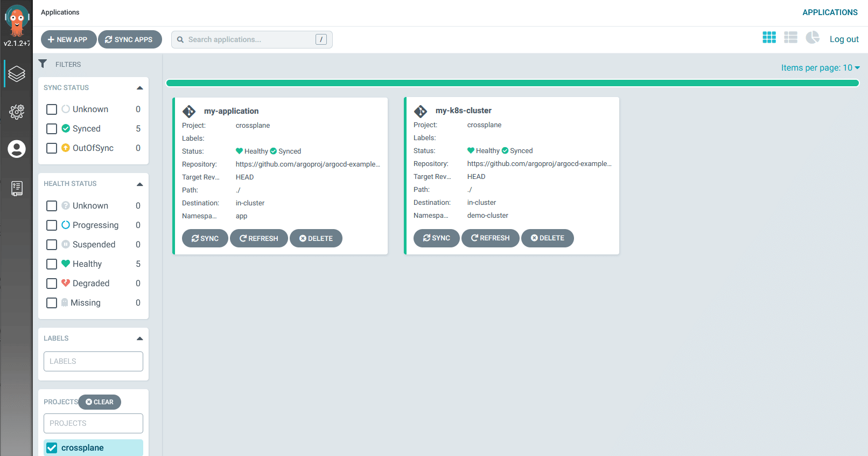Open the Items per page dropdown
This screenshot has width=868, height=456.
point(821,67)
